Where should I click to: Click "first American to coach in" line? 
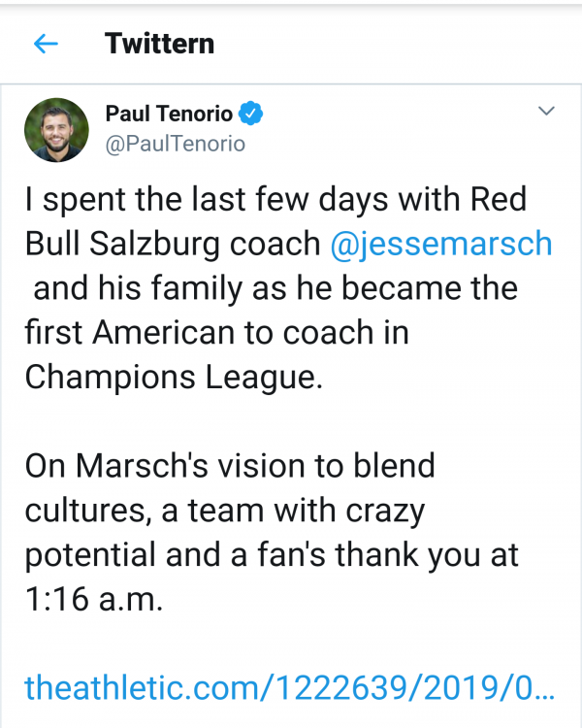216,332
